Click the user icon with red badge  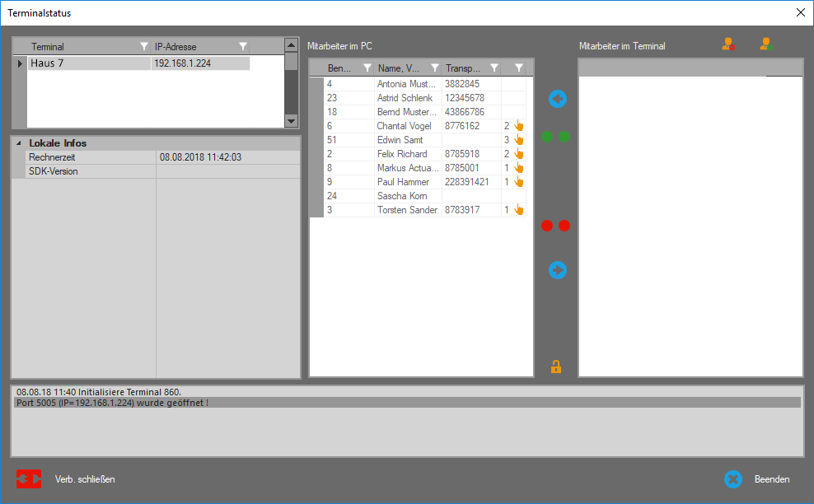tap(728, 45)
